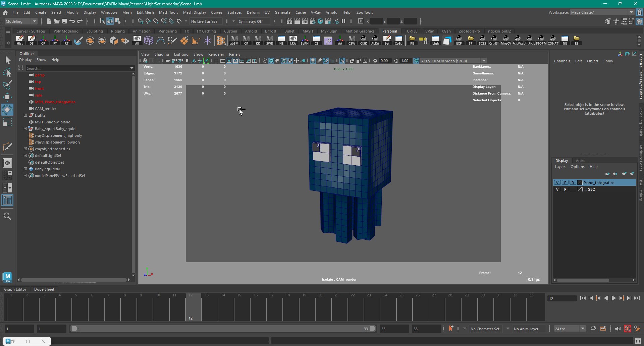
Task: Open the 24 fps framerate dropdown
Action: 570,329
